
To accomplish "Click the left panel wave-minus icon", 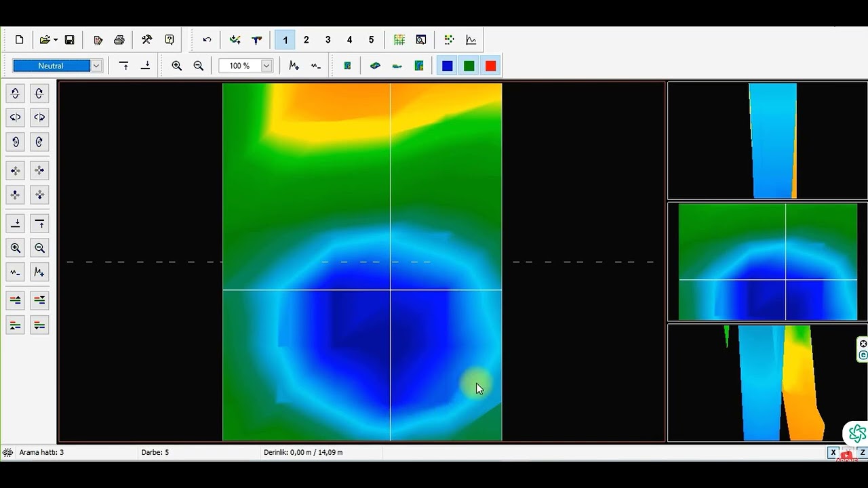I will pos(16,272).
